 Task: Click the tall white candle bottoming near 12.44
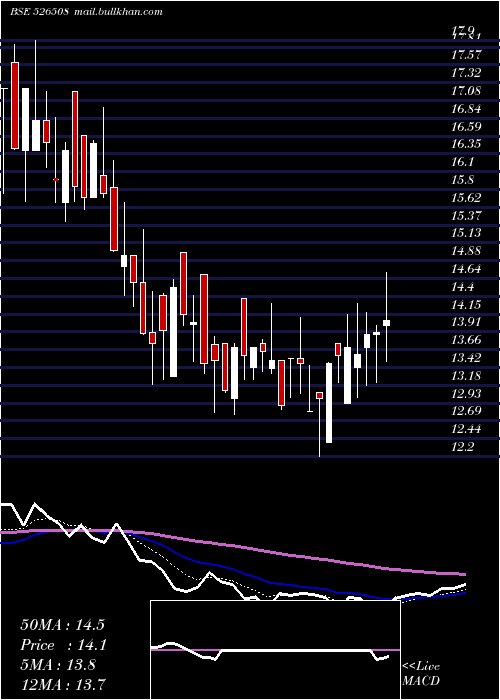(x=329, y=403)
